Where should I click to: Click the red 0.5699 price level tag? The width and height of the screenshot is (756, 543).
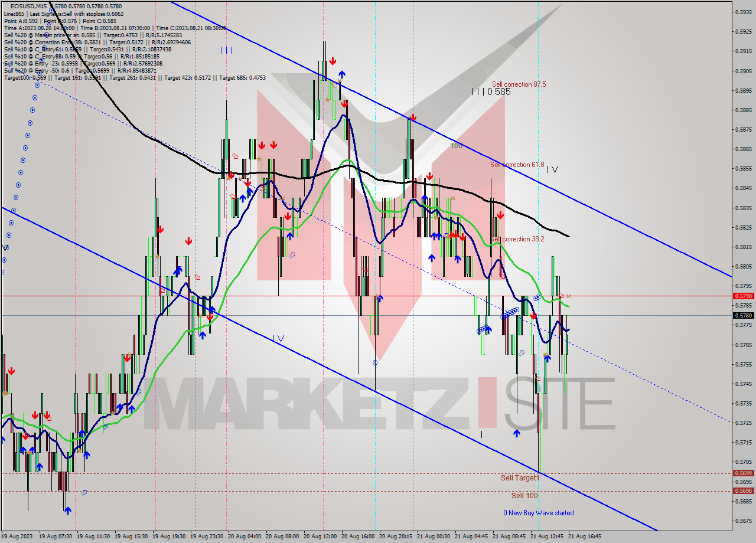click(742, 473)
